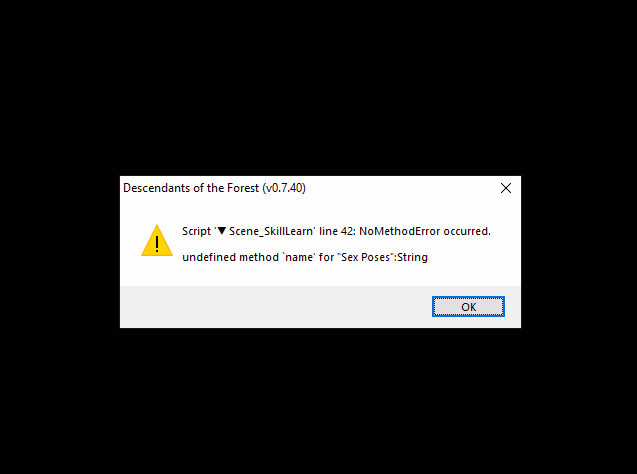
Task: Click the black background below the dialog
Action: click(318, 400)
